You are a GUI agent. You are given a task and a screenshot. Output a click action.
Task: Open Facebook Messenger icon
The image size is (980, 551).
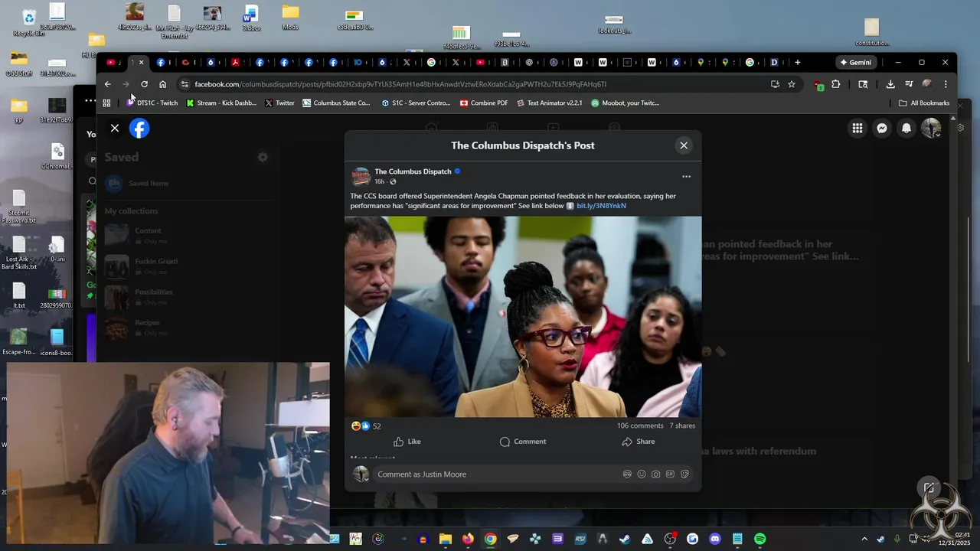[x=882, y=129]
